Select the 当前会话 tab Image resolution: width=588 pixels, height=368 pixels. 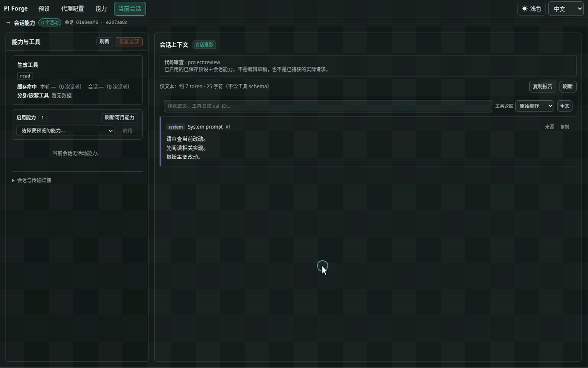point(130,9)
